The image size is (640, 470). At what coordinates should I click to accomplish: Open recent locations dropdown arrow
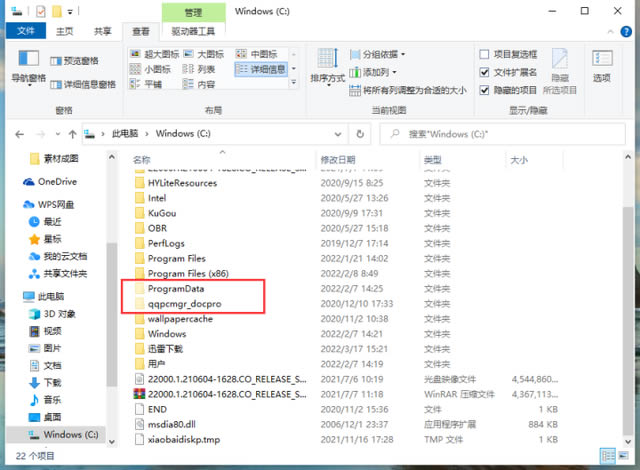58,134
